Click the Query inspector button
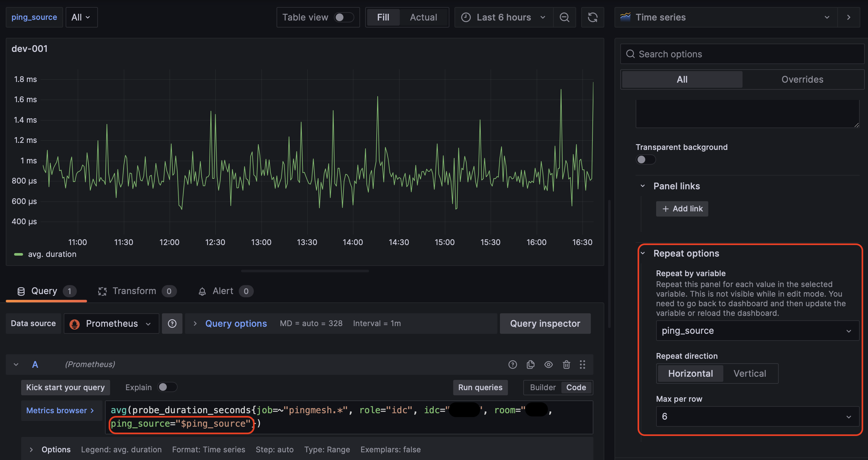This screenshot has height=460, width=868. pos(545,324)
